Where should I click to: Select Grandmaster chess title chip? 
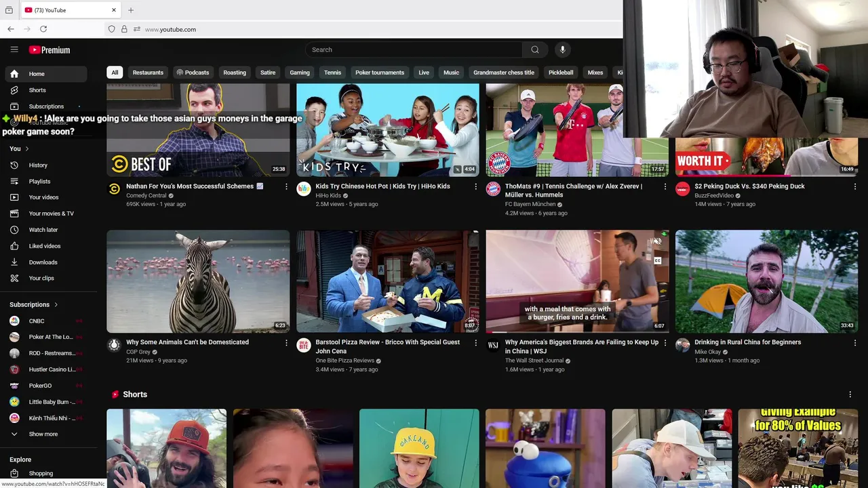504,73
